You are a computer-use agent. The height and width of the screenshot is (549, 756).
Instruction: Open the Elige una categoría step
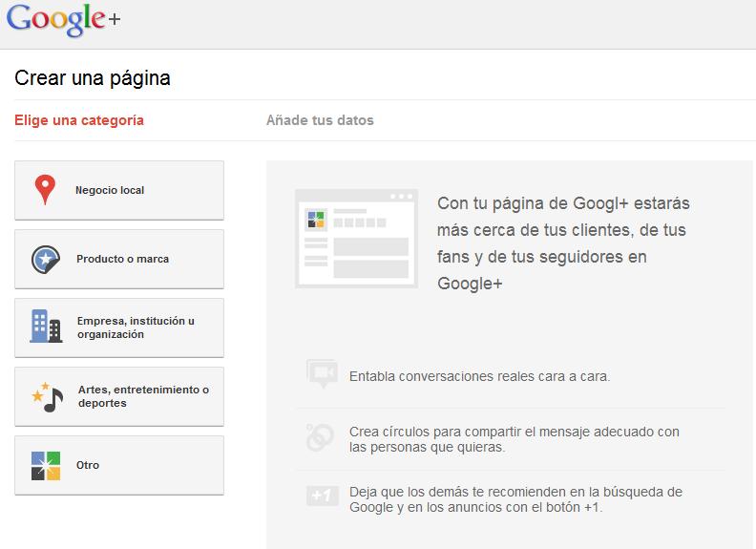pyautogui.click(x=79, y=120)
